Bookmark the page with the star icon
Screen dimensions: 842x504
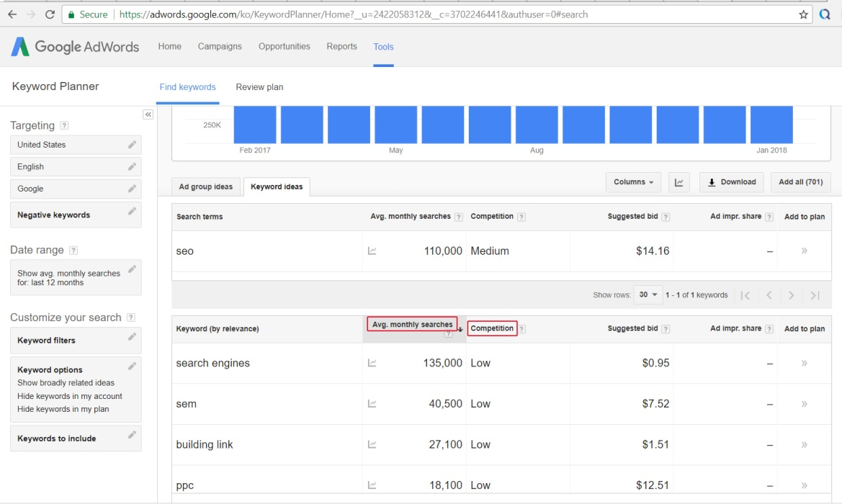(x=803, y=14)
